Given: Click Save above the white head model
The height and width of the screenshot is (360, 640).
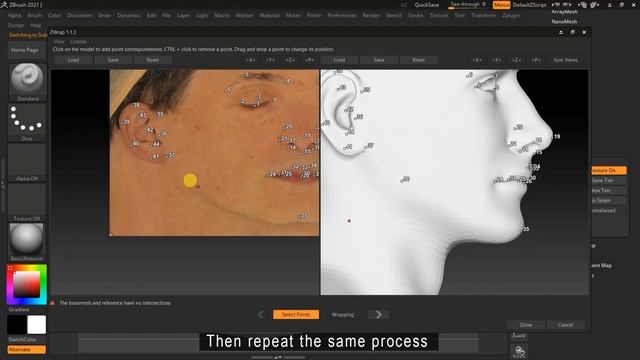Looking at the screenshot, I should (379, 60).
